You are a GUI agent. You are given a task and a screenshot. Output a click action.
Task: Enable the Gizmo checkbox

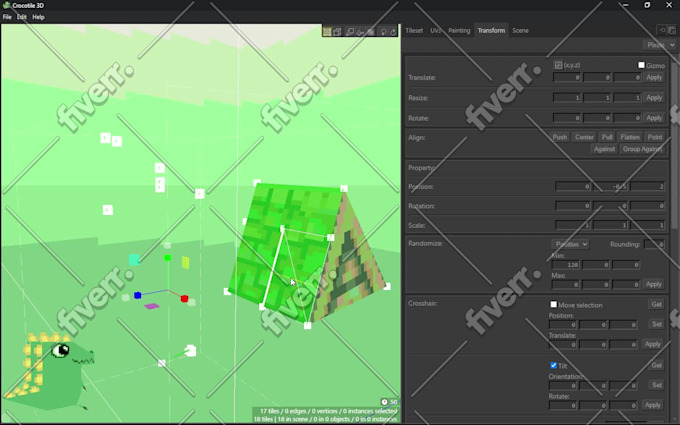pyautogui.click(x=641, y=65)
